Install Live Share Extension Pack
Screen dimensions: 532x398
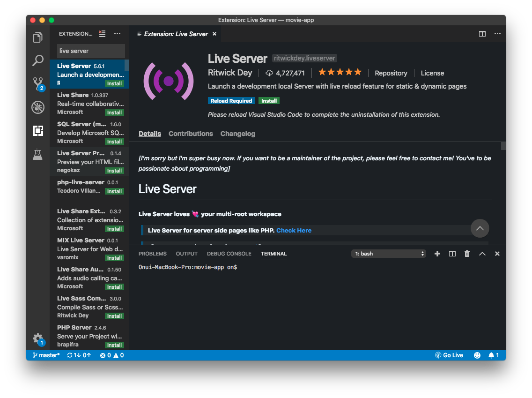click(x=114, y=229)
